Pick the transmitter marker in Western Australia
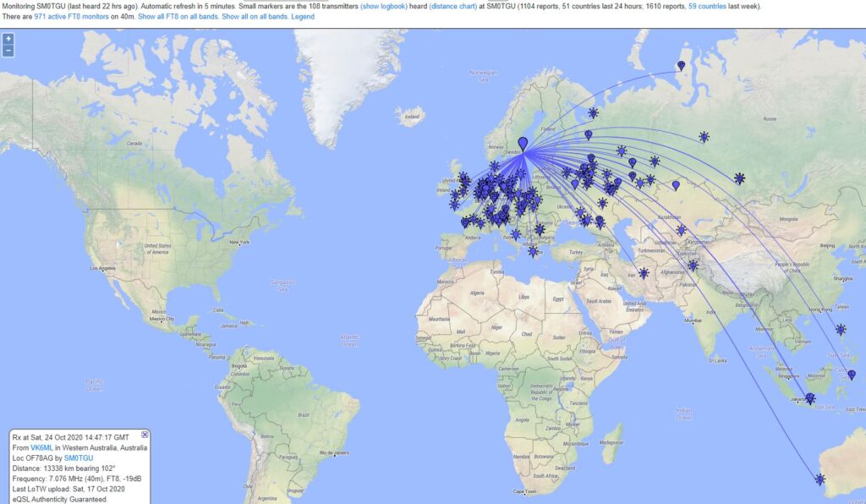This screenshot has height=504, width=866. point(820,479)
